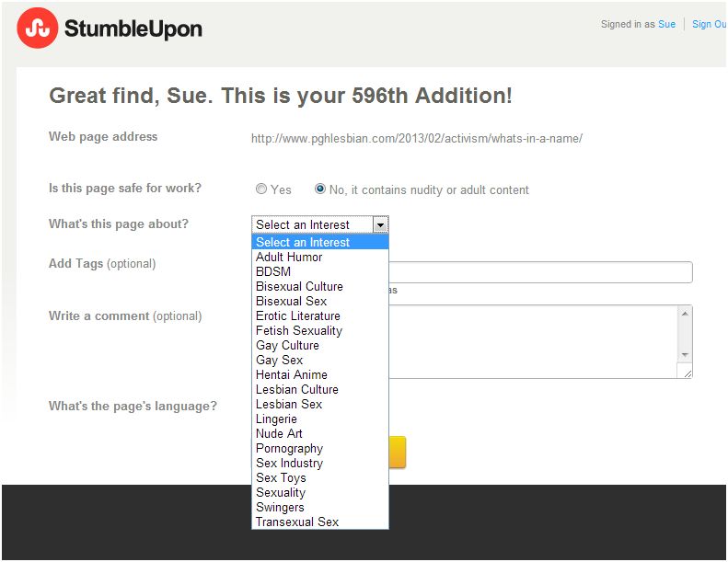Collapse the Select an Interest dropdown arrow
Screen dimensions: 728x562
click(x=379, y=224)
